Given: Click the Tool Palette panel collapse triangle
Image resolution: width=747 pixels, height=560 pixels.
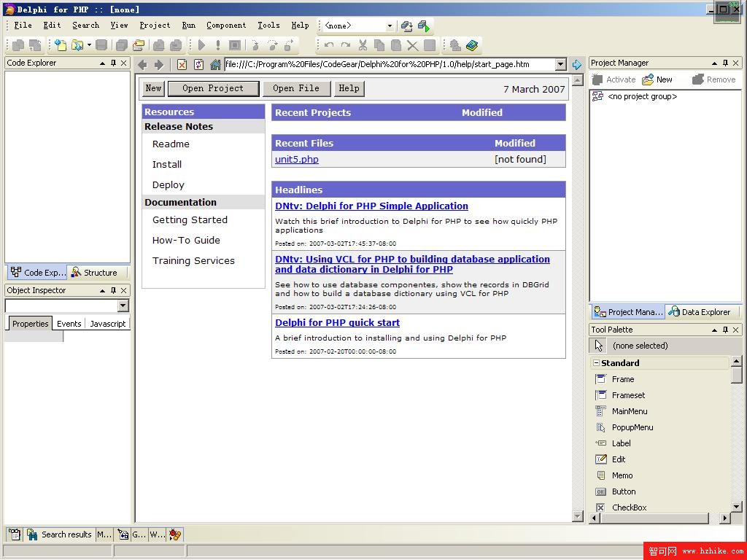Looking at the screenshot, I should [x=715, y=330].
